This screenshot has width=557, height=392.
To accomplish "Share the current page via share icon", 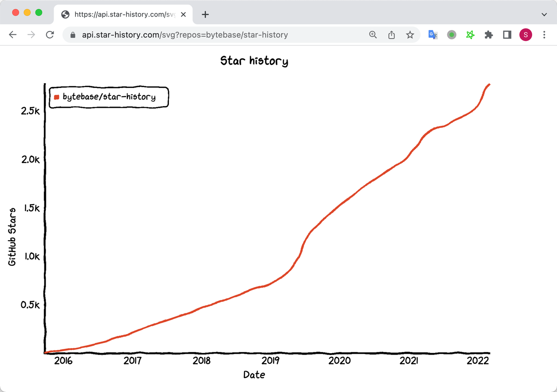I will [x=391, y=35].
